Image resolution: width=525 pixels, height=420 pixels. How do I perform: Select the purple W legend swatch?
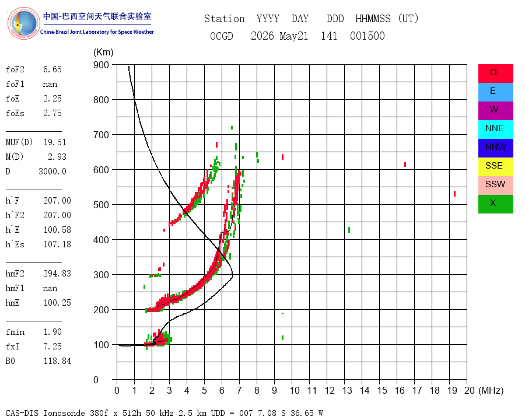click(495, 110)
